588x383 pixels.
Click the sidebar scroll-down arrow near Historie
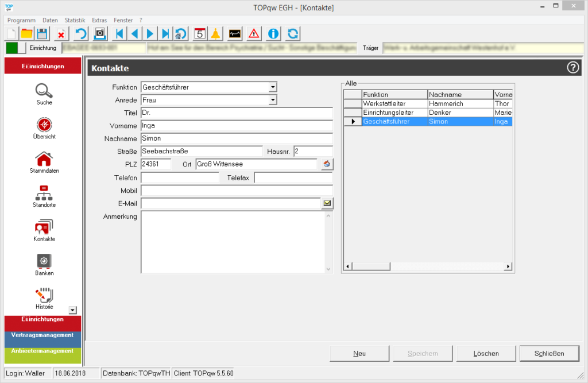(72, 310)
